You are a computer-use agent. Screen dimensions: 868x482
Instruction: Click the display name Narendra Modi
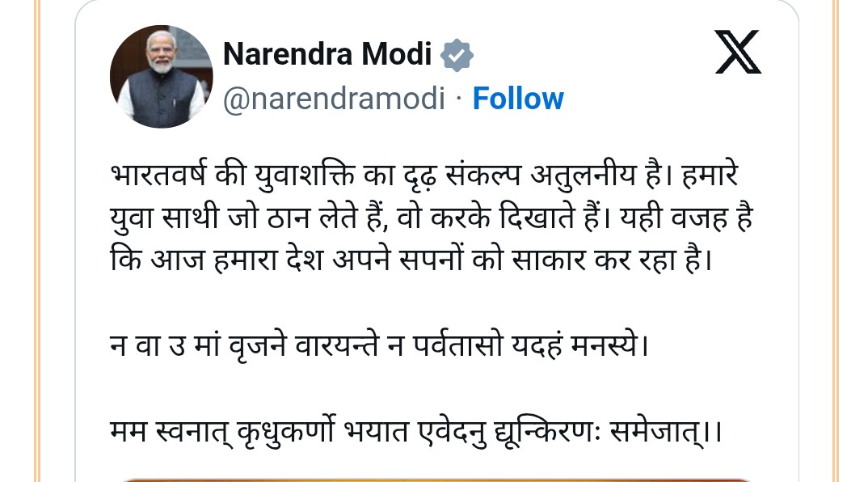point(327,54)
